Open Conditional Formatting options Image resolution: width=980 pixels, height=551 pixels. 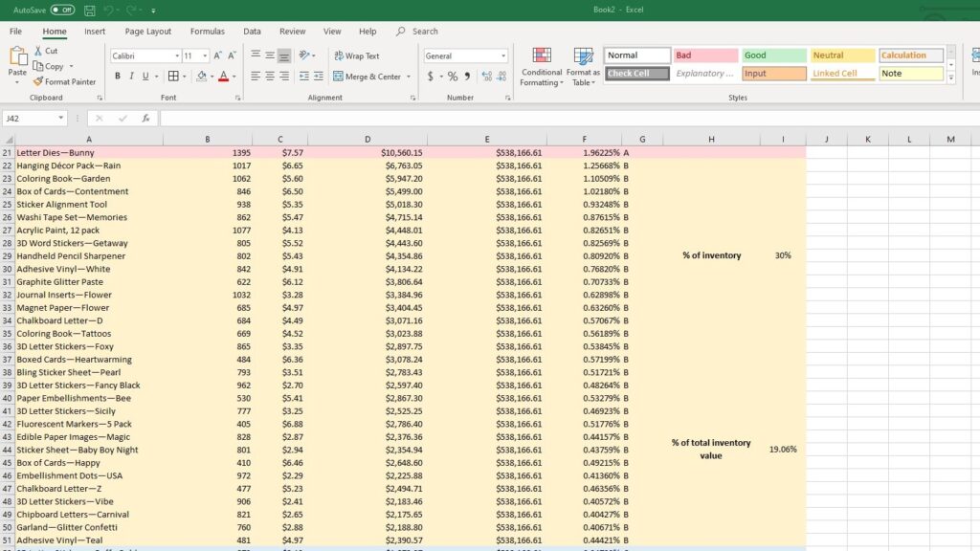point(542,67)
